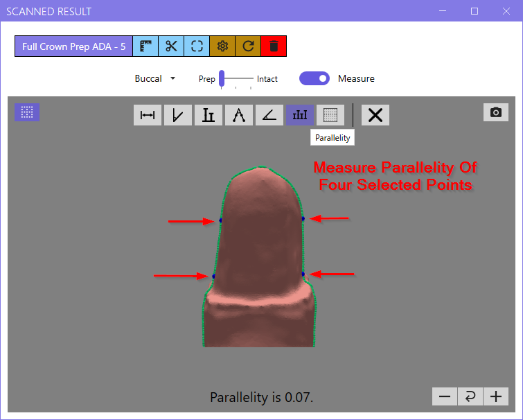Click the fit-to-frame brackets icon
Viewport: 523px width, 420px height.
(197, 46)
